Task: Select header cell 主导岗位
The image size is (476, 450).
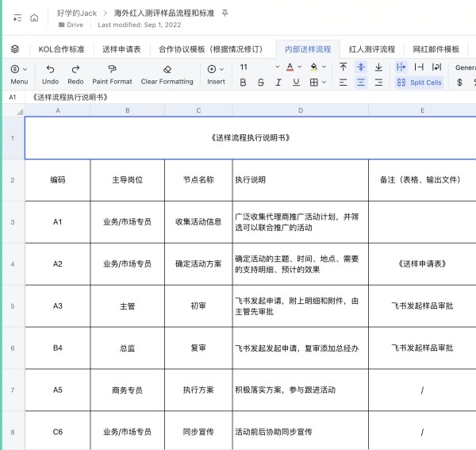Action: pyautogui.click(x=127, y=180)
